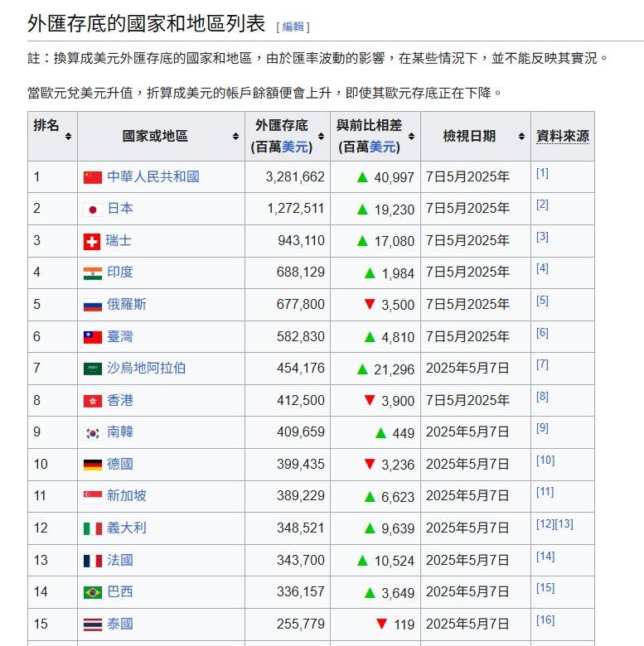Click the Switzerland flag icon
644x646 pixels.
(92, 241)
